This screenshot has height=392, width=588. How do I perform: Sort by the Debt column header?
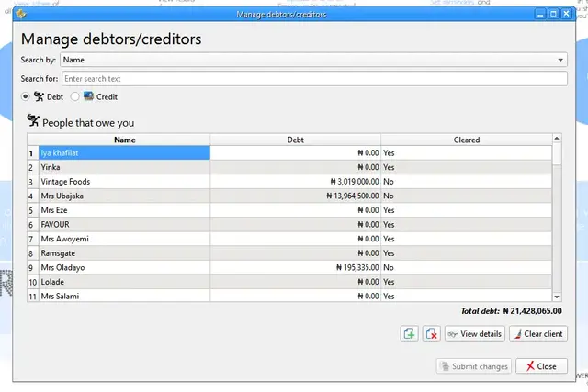coord(296,140)
